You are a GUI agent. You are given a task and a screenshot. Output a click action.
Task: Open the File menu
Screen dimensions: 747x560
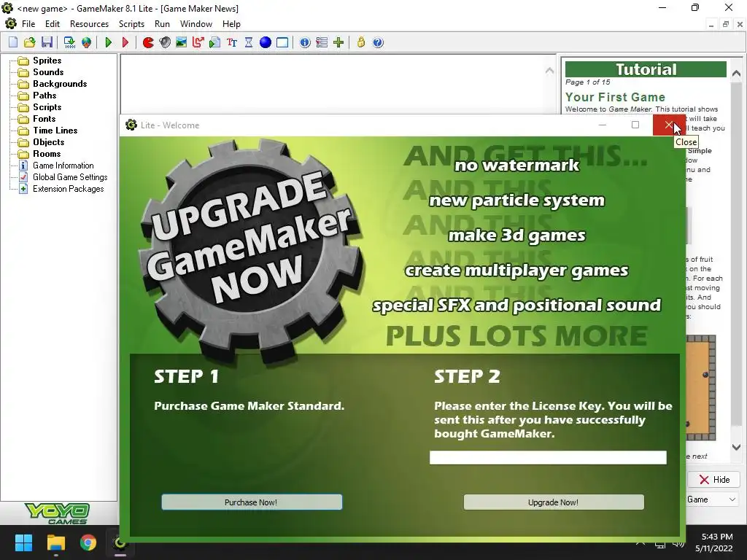point(28,24)
